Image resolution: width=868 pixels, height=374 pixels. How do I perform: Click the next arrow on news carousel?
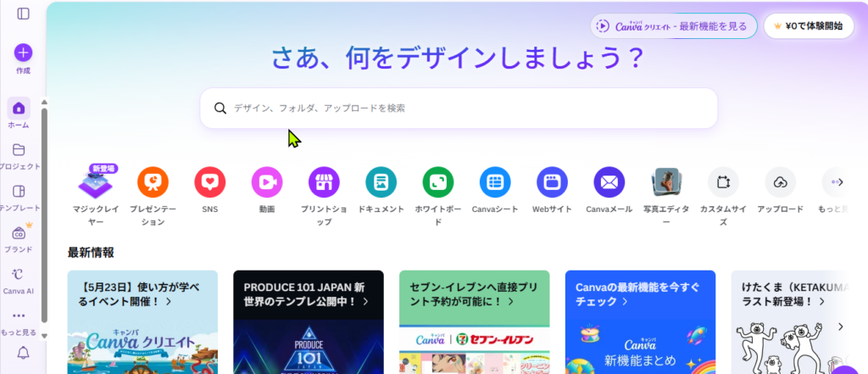[840, 327]
